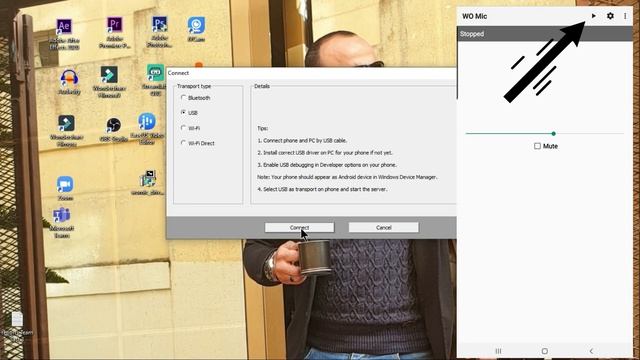Click tip "Enable USB debugging in Developer options"
Viewport: 640px width, 360px height.
[327, 165]
